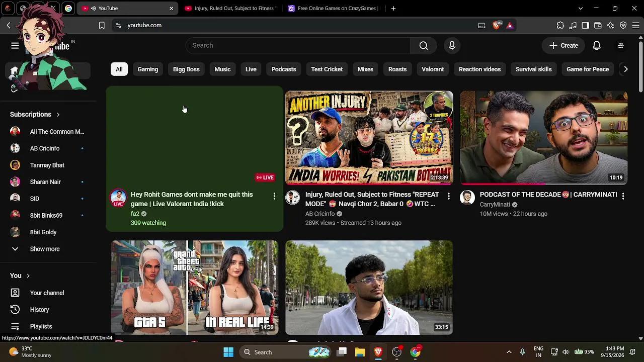The height and width of the screenshot is (362, 644).
Task: Select the Live chip
Action: (251, 69)
